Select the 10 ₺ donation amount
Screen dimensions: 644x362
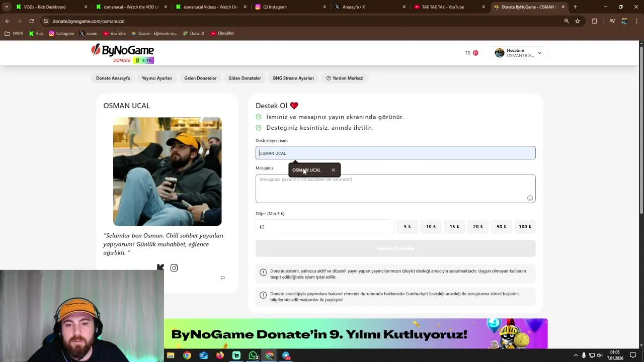pos(431,227)
